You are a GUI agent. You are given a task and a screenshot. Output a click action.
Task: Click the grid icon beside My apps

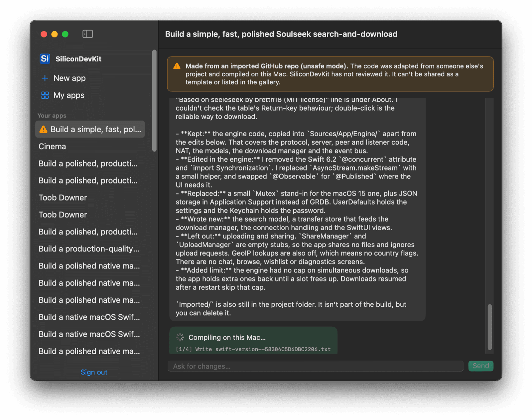45,95
